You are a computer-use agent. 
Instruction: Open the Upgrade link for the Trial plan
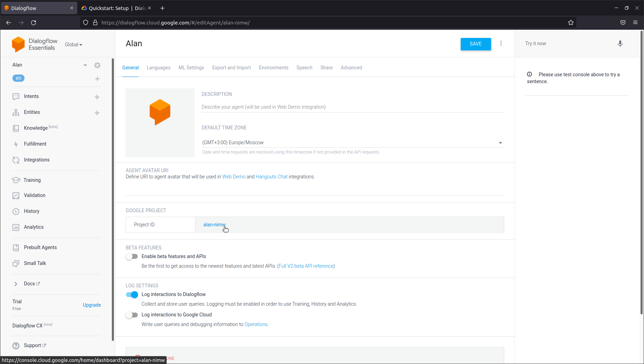point(91,305)
